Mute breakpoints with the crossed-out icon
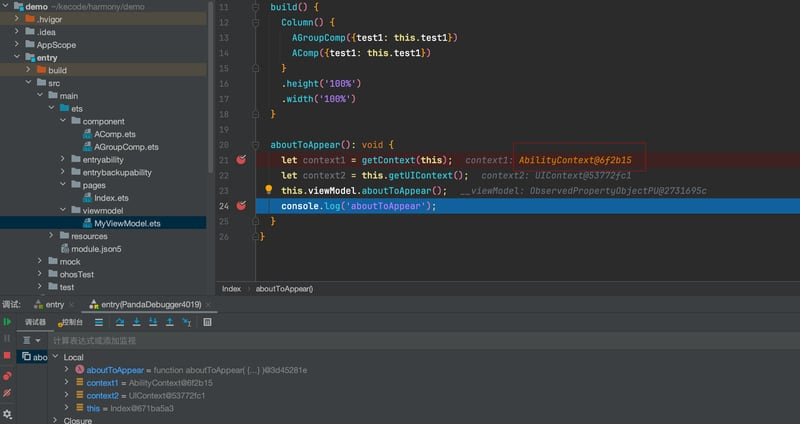This screenshot has height=424, width=800. click(x=7, y=393)
